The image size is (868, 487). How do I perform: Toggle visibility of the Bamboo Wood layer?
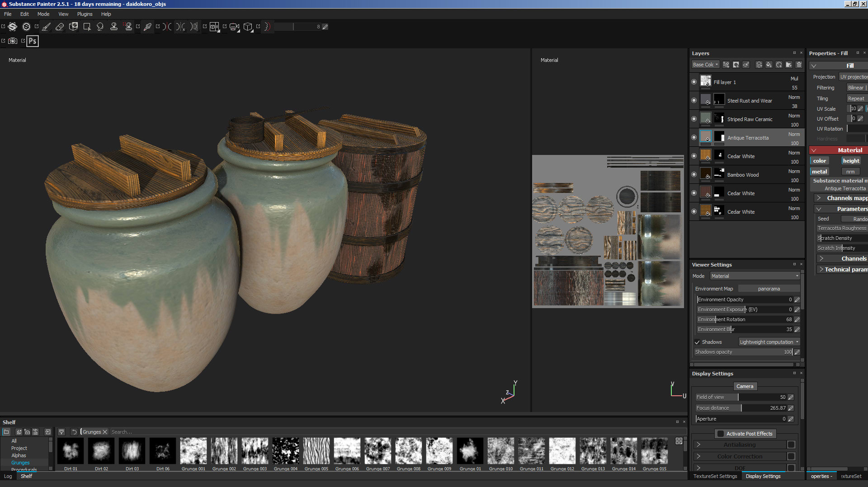(694, 175)
